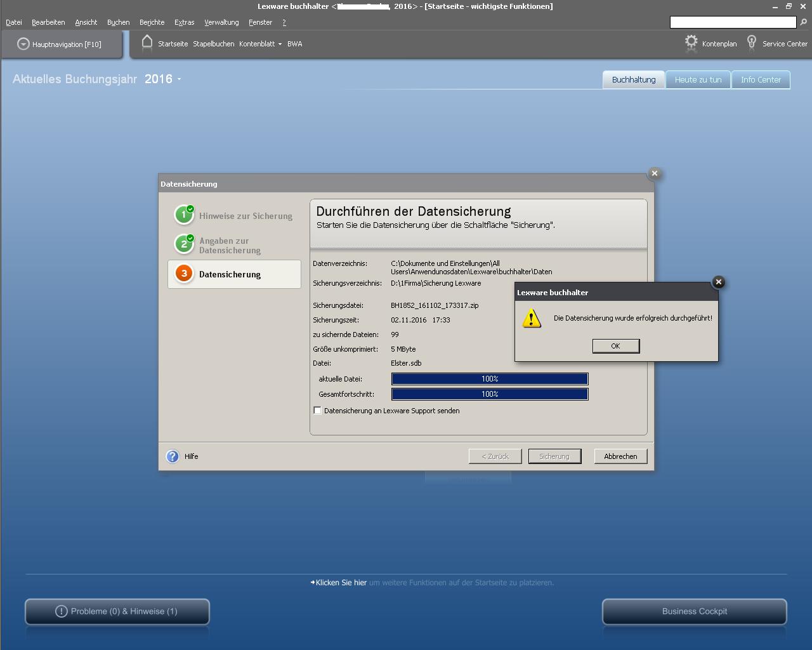Open the Hauptnavigation [F10] panel
The image size is (812, 650).
(x=61, y=44)
